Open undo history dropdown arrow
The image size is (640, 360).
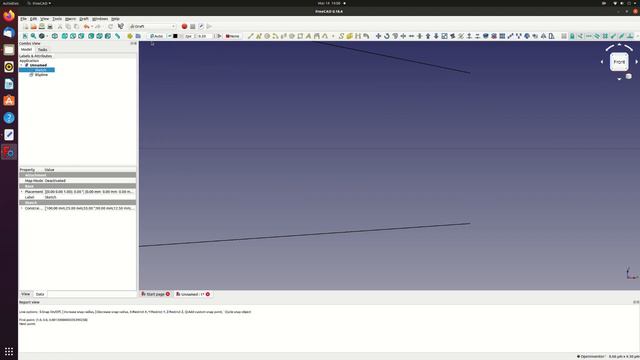(91, 27)
